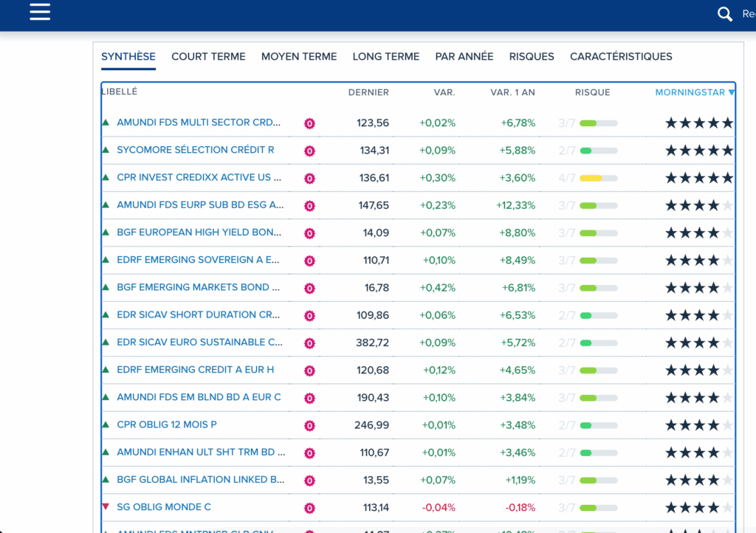The image size is (756, 533).
Task: Open fund EDRF EMERGING SOVEREIGN A E
Action: click(x=198, y=260)
